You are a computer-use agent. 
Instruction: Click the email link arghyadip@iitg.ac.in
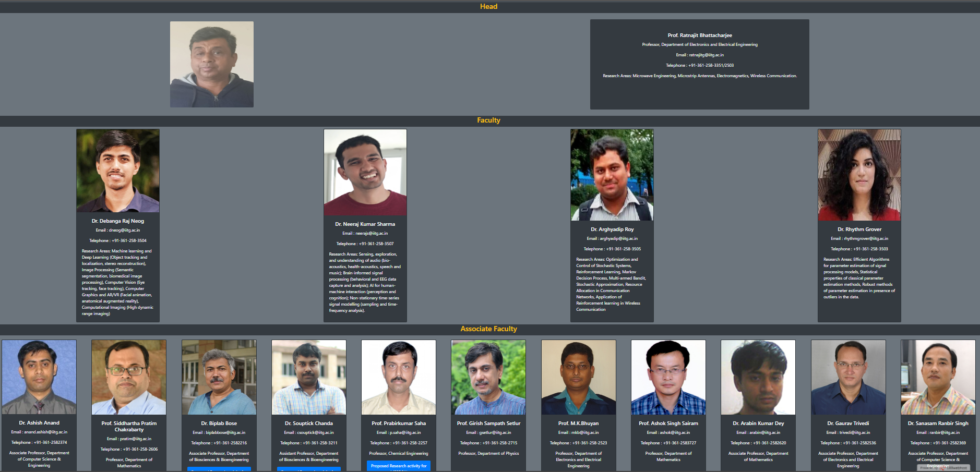[618, 238]
